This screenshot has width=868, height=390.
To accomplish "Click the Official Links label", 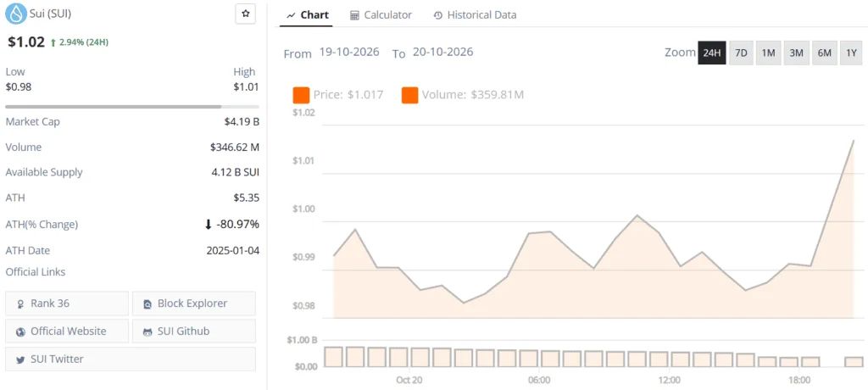I will click(x=36, y=272).
